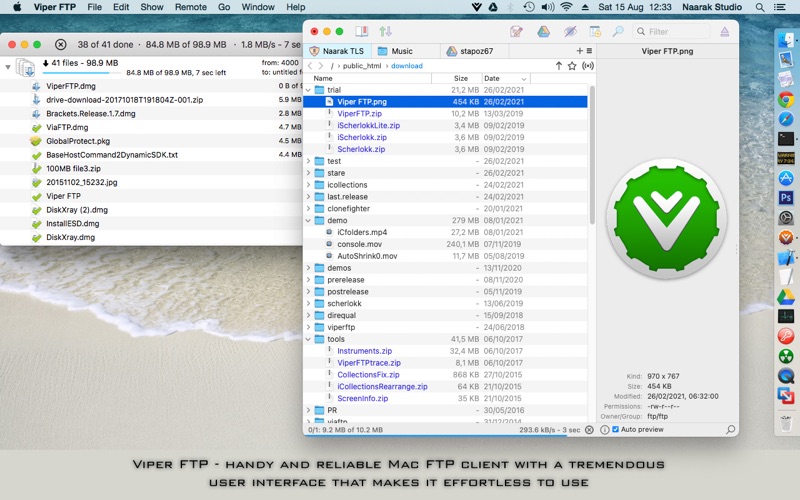
Task: Click the file list vertical scrollbar
Action: (592, 155)
